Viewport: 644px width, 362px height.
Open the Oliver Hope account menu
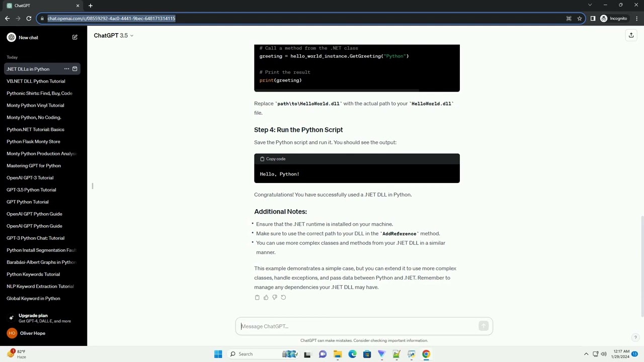click(43, 333)
